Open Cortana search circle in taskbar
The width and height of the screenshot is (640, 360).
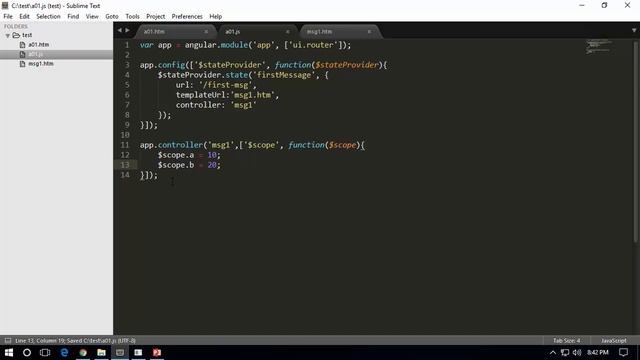pos(27,352)
